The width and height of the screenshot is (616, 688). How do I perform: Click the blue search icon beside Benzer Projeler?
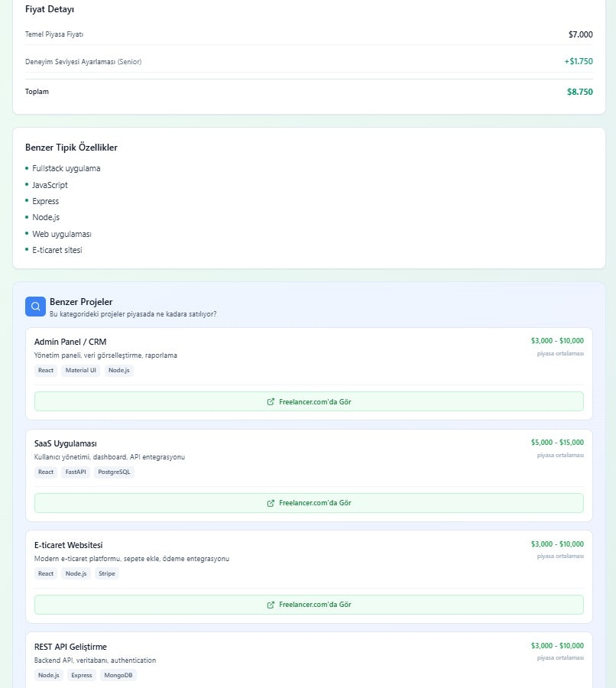point(35,307)
